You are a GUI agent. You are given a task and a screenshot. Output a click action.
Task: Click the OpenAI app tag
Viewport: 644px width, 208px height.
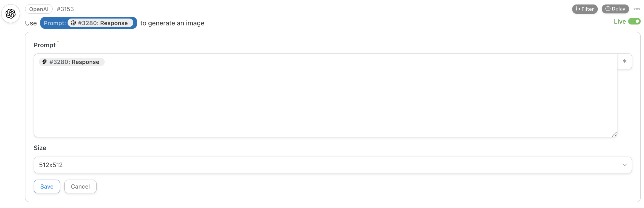(x=39, y=9)
